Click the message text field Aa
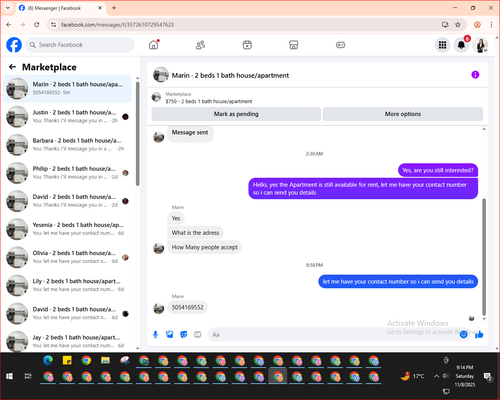The image size is (500, 400). pos(333,334)
